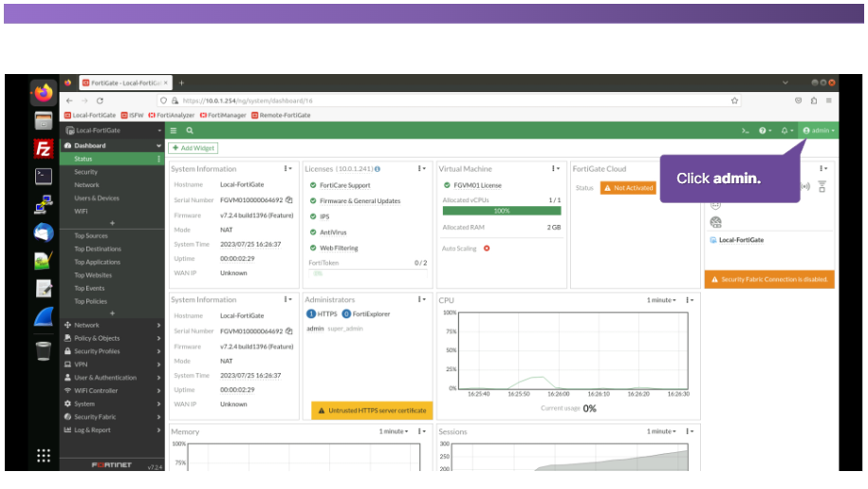The height and width of the screenshot is (489, 868).
Task: Open Top Events monitor
Action: [x=90, y=289]
